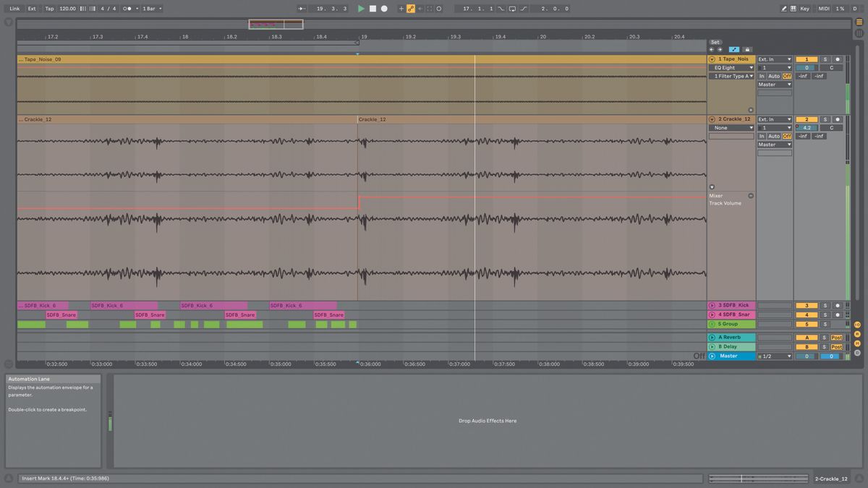Arm the SDFB_Kick track for recording
This screenshot has width=868, height=488.
[838, 305]
